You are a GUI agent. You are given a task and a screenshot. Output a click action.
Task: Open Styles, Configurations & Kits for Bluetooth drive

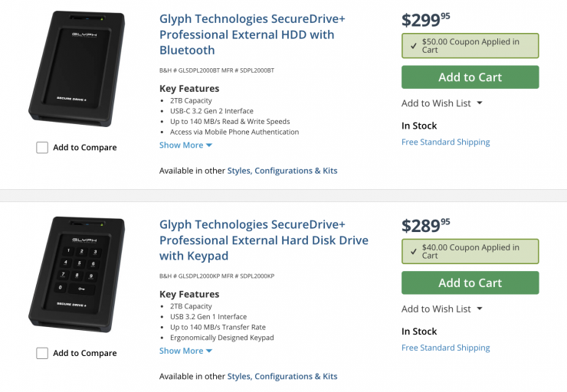tap(282, 171)
